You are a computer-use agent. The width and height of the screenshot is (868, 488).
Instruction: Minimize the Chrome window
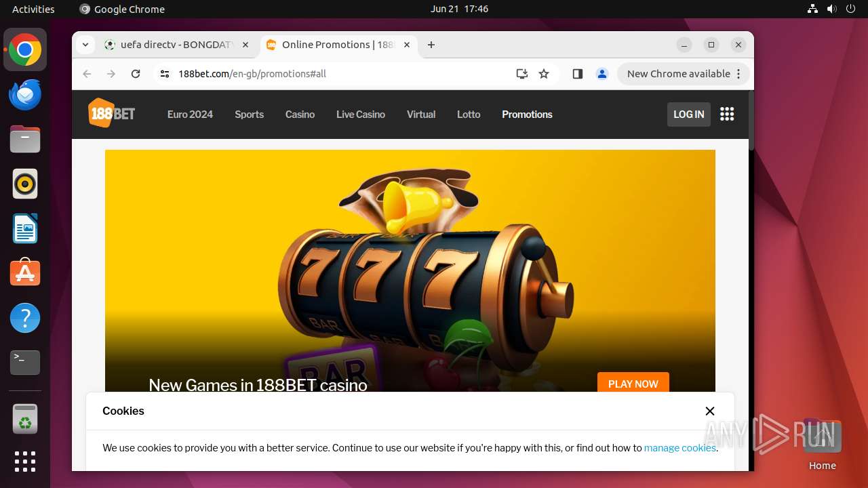pyautogui.click(x=684, y=45)
